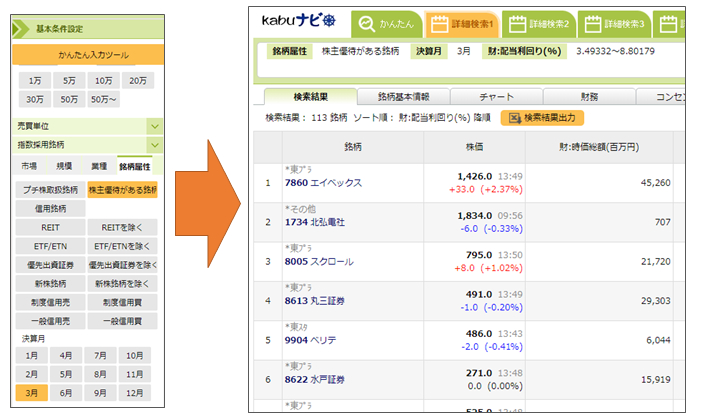The height and width of the screenshot is (420, 706).
Task: Toggle the 10万 amount button
Action: pyautogui.click(x=104, y=81)
